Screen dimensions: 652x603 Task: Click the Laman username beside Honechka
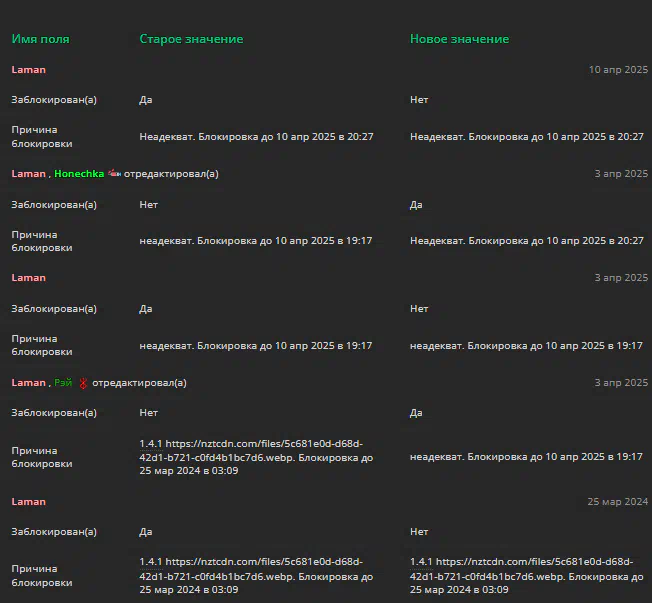[28, 174]
